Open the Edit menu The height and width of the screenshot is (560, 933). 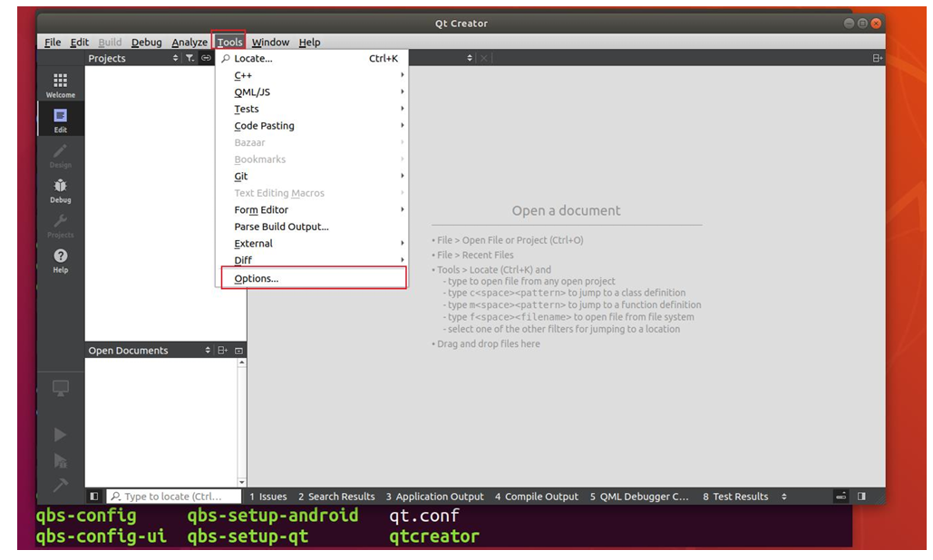pyautogui.click(x=79, y=42)
